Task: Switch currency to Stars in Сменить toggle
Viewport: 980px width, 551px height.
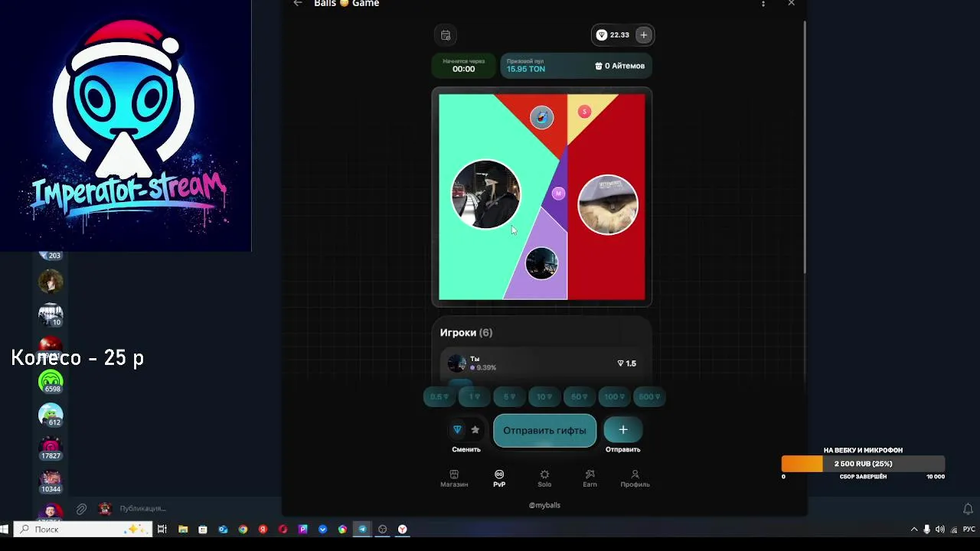Action: click(475, 429)
